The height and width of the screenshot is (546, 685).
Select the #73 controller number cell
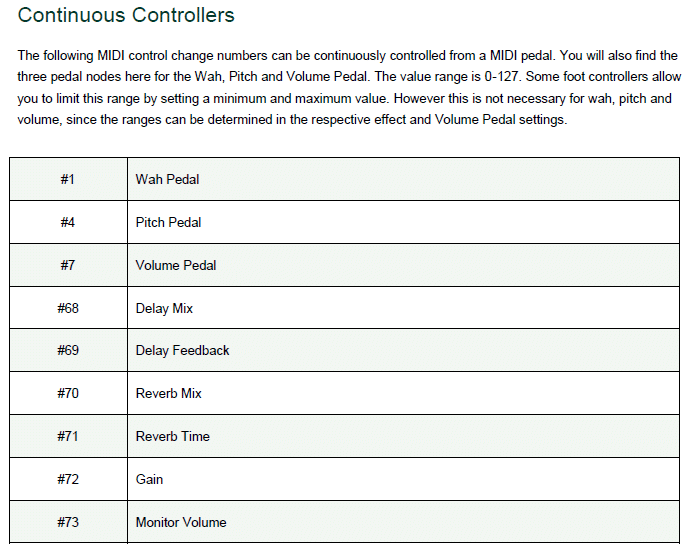[68, 522]
